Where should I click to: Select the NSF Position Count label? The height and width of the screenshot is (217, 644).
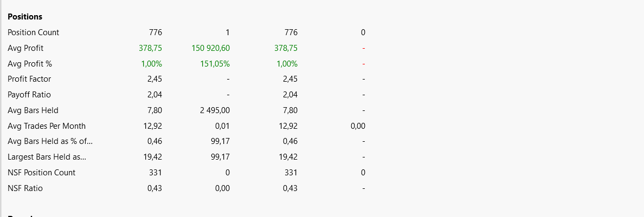click(x=42, y=173)
